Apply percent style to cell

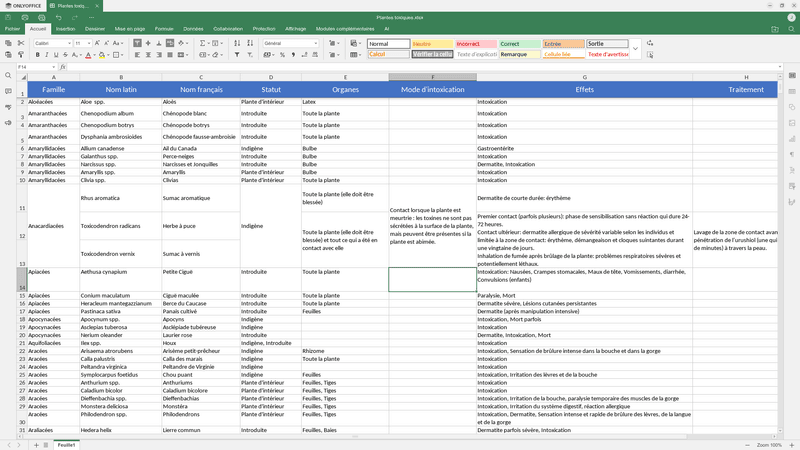point(282,55)
